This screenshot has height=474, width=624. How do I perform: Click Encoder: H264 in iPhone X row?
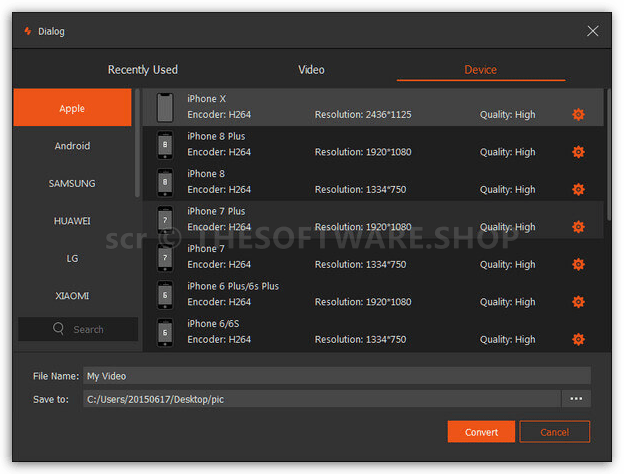(x=219, y=115)
